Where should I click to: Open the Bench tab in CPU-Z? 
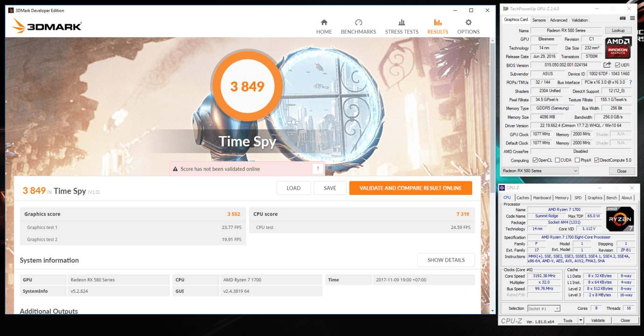pos(612,198)
